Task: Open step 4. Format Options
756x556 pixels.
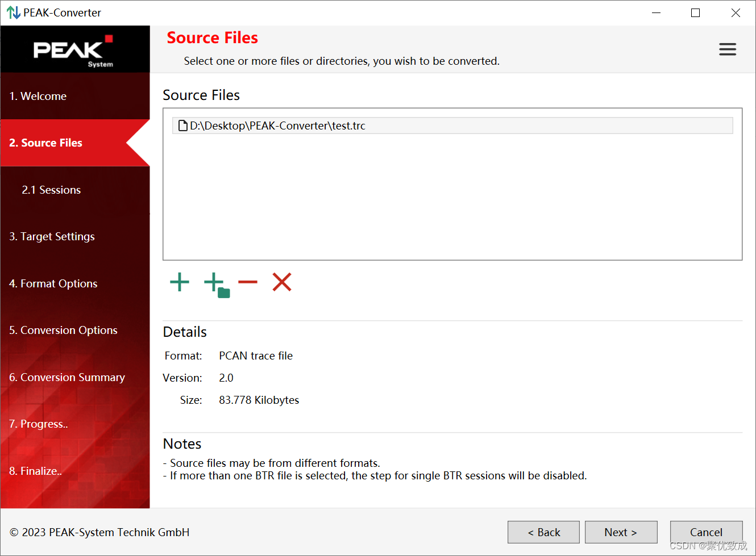Action: pos(75,283)
